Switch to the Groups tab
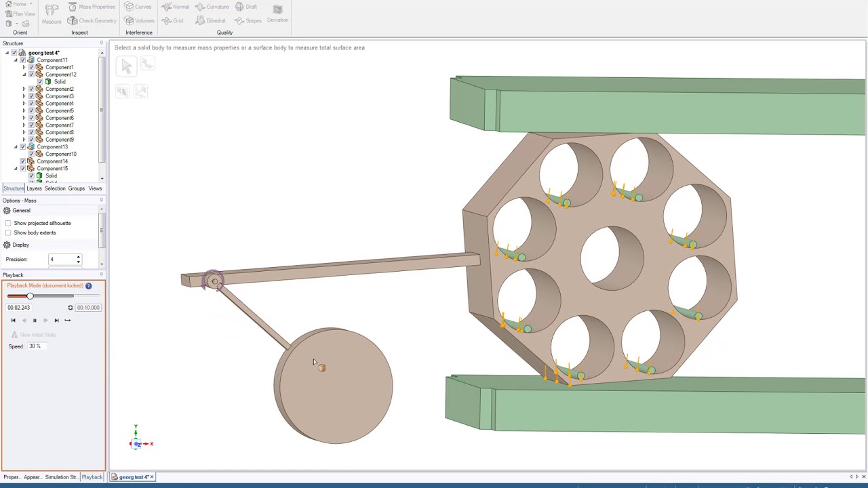 76,188
